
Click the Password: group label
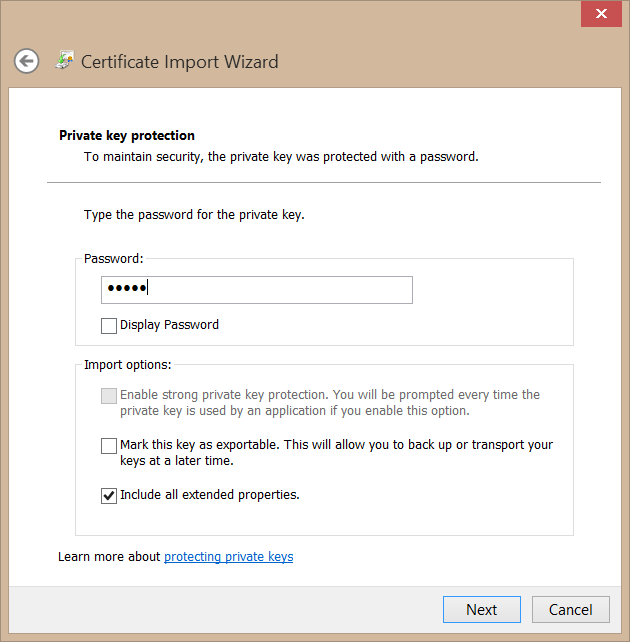(x=114, y=259)
